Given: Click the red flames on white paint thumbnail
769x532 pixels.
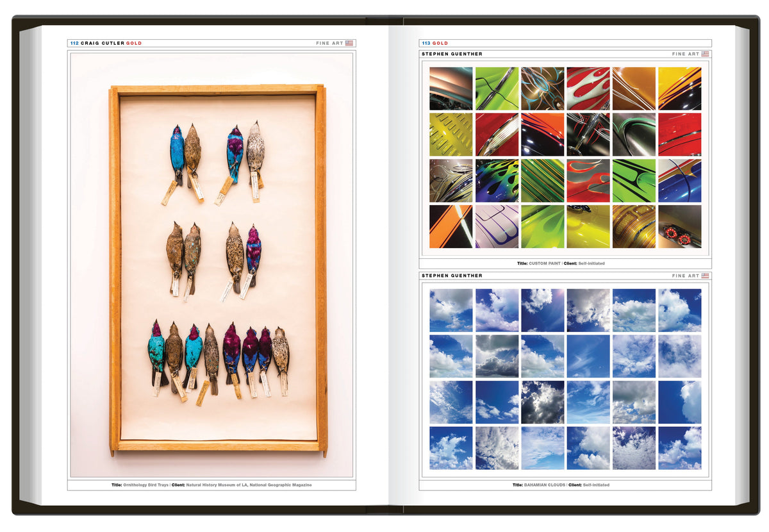Looking at the screenshot, I should [x=588, y=88].
